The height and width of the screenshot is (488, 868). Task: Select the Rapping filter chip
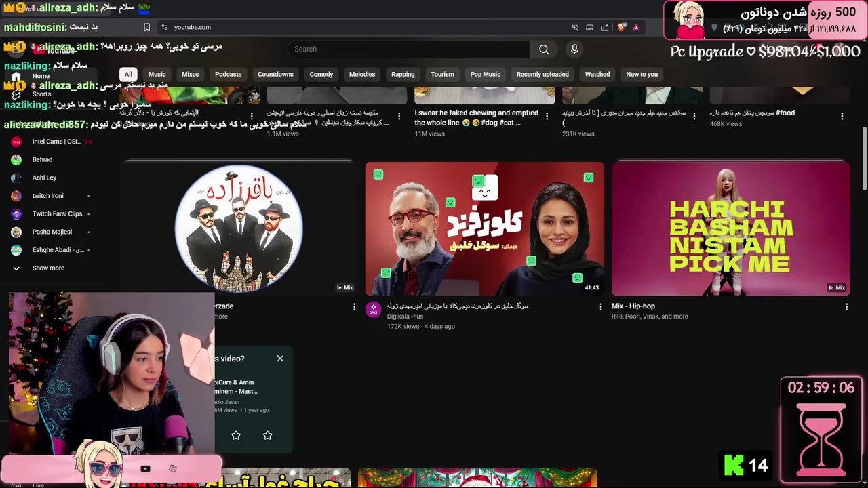pyautogui.click(x=403, y=74)
